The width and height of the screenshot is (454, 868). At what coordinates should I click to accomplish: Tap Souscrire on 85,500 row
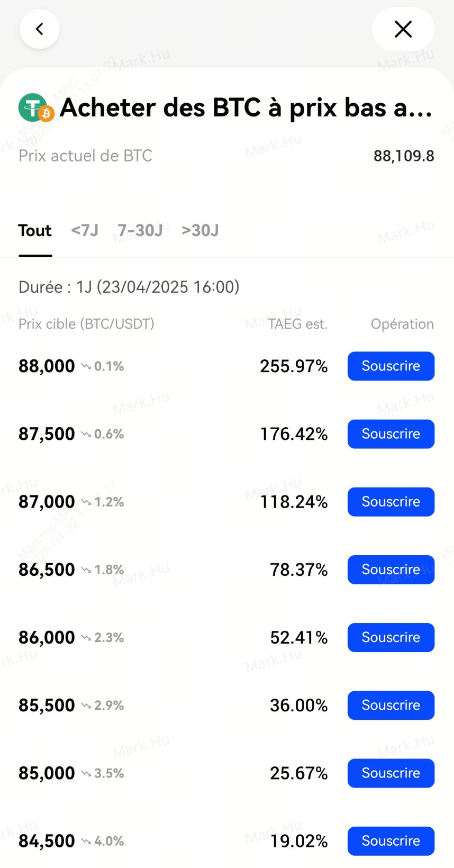[391, 705]
